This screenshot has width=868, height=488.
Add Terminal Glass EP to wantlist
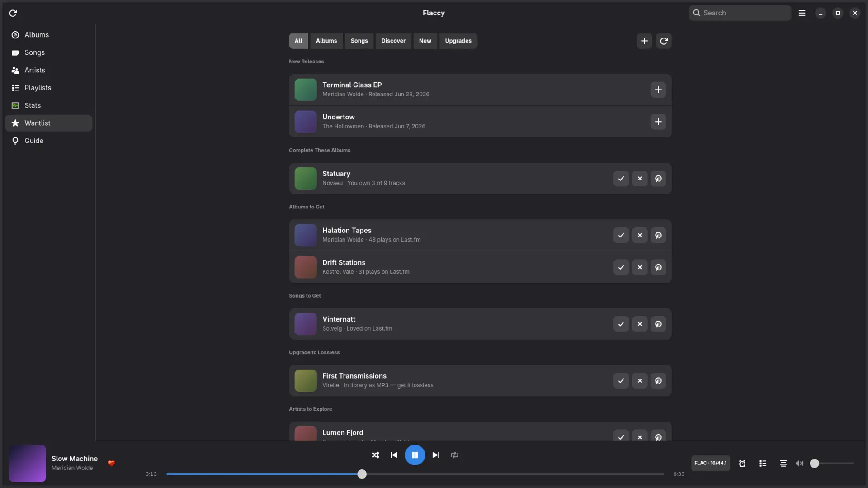(x=658, y=90)
